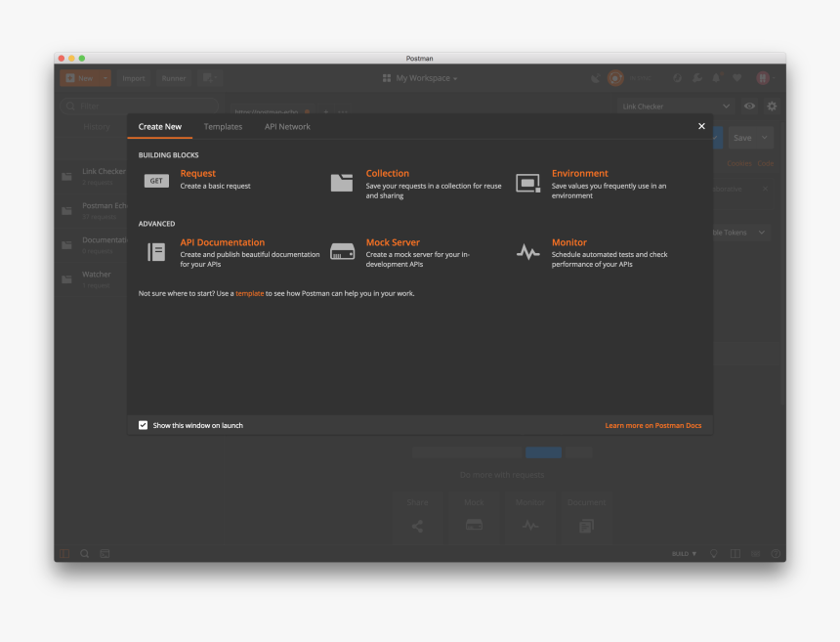Click the Mock Server icon
This screenshot has height=642, width=840.
click(342, 252)
